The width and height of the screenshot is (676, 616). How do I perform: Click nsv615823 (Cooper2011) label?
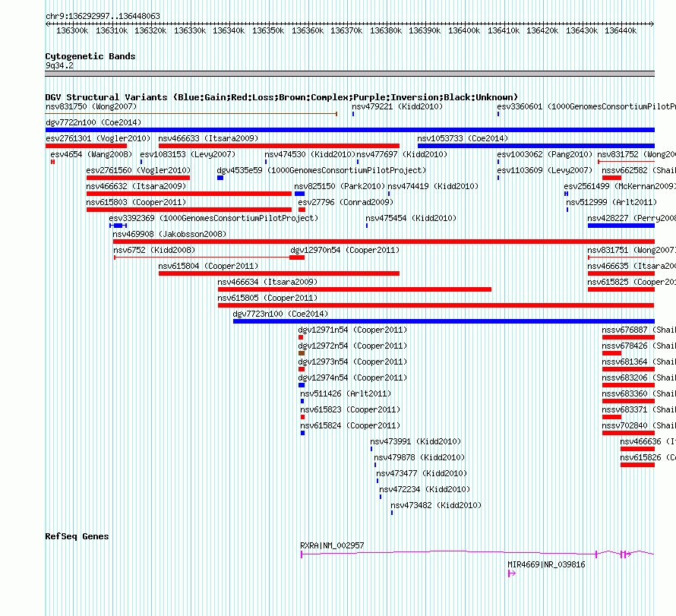pyautogui.click(x=350, y=409)
